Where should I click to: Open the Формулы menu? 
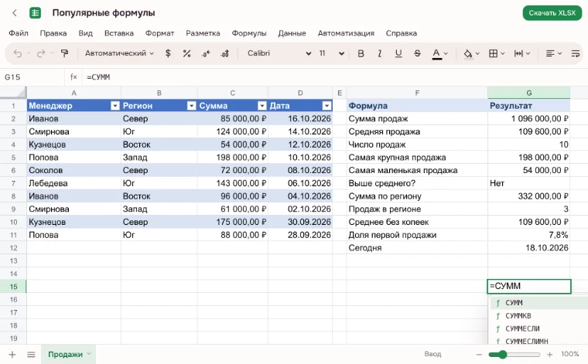[249, 33]
